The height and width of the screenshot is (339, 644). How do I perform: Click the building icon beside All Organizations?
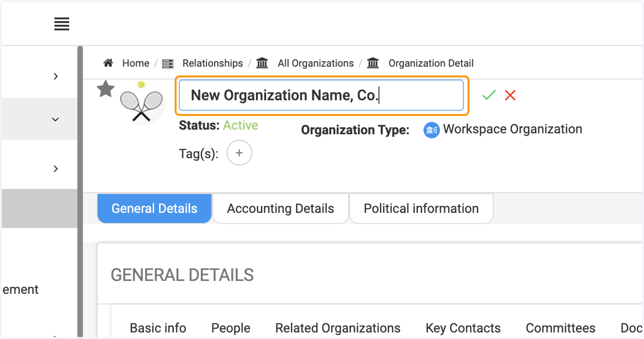262,63
